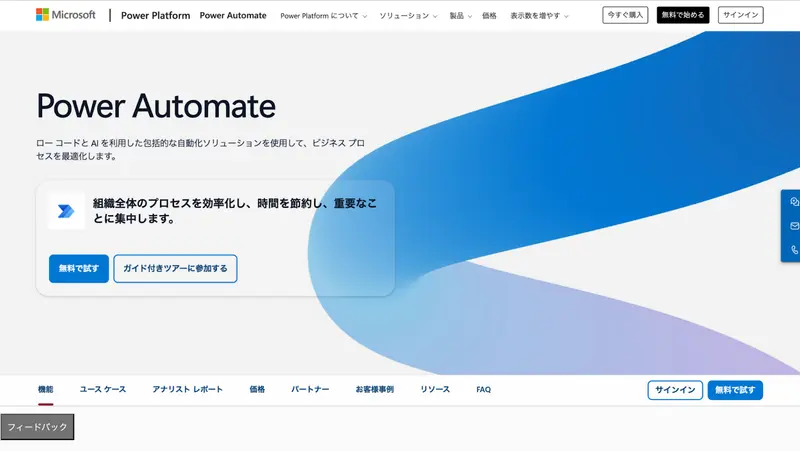Click 無料で試す in the lower sticky bar
This screenshot has height=451, width=800.
pos(735,390)
